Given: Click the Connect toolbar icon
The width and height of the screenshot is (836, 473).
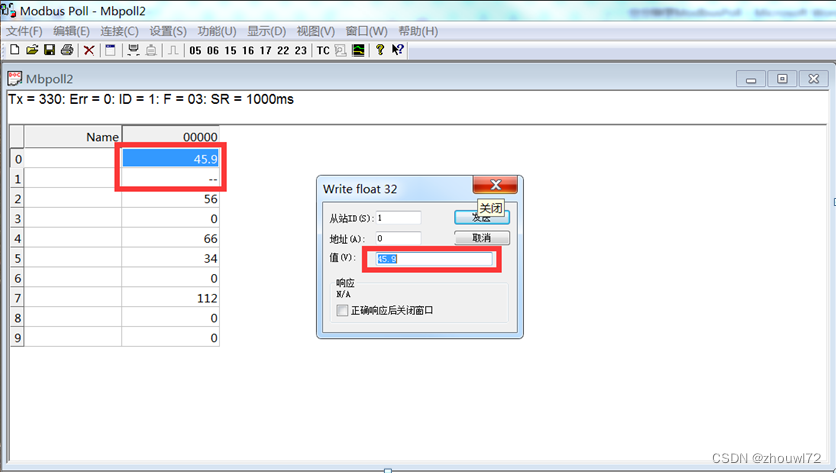Looking at the screenshot, I should click(x=133, y=50).
